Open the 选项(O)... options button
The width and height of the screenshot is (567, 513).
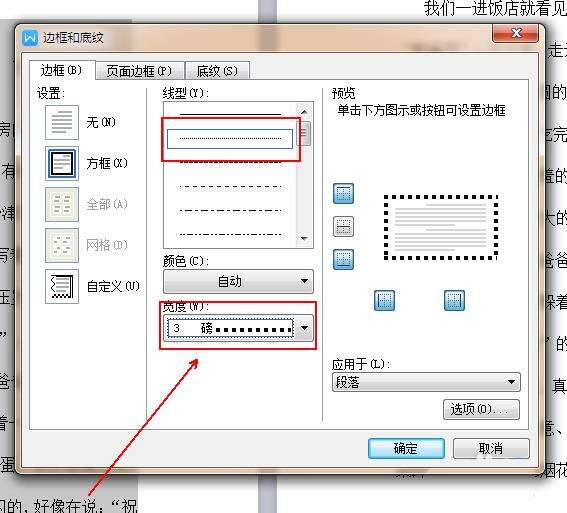tap(481, 409)
